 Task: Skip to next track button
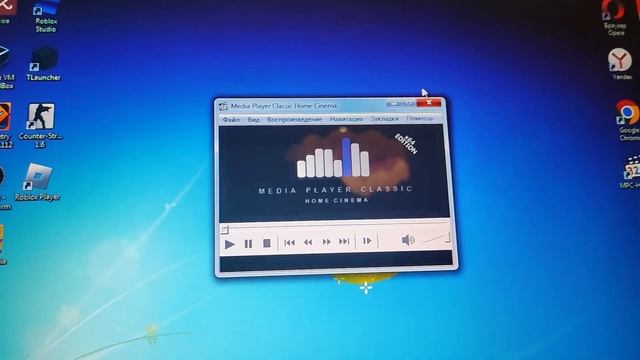click(344, 242)
